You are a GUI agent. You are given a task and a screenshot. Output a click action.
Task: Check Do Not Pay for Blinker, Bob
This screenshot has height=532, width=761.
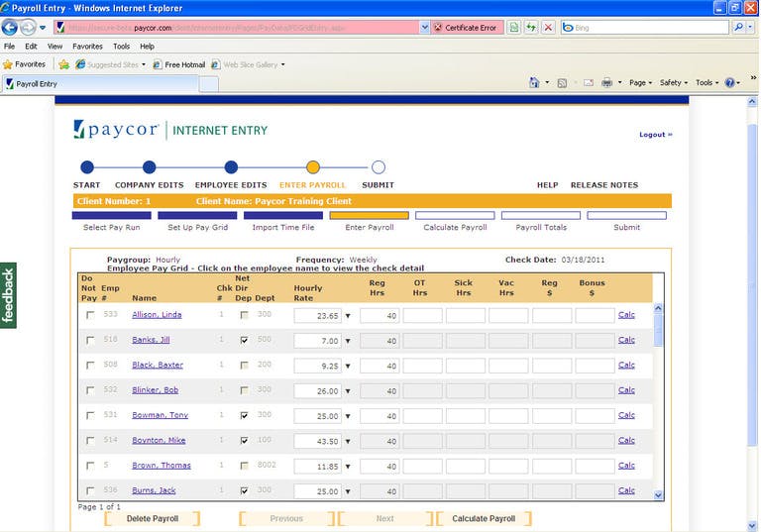(90, 390)
